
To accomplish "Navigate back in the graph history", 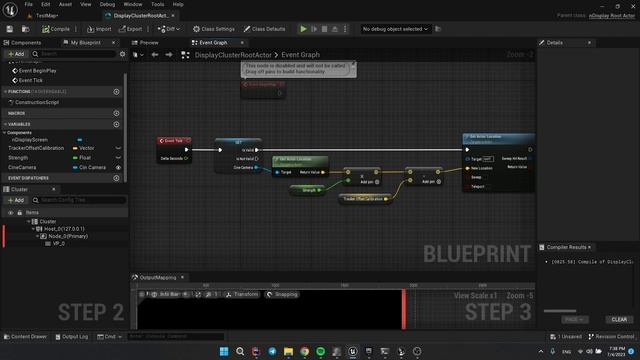I will [x=155, y=55].
